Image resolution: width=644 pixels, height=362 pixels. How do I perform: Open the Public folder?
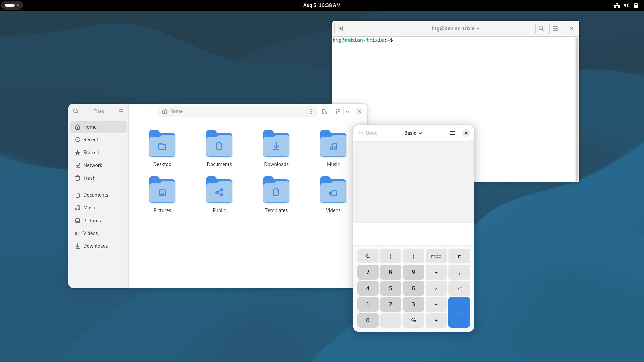pyautogui.click(x=219, y=195)
